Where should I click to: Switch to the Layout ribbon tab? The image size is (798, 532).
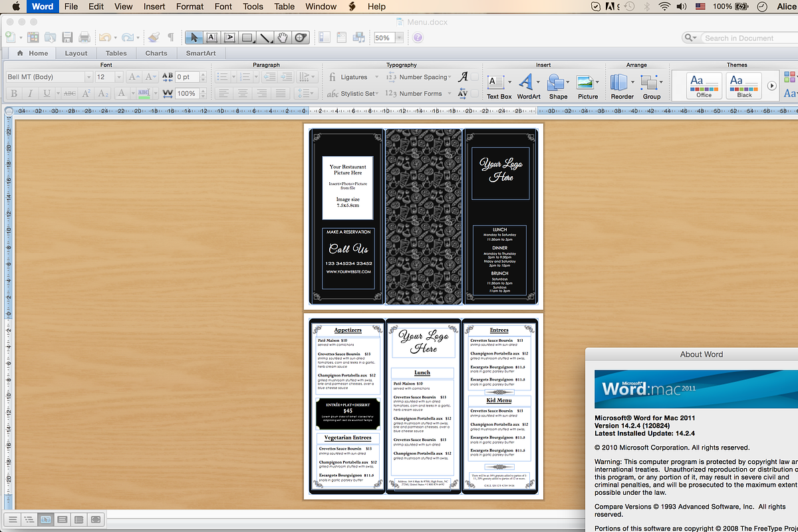tap(76, 53)
